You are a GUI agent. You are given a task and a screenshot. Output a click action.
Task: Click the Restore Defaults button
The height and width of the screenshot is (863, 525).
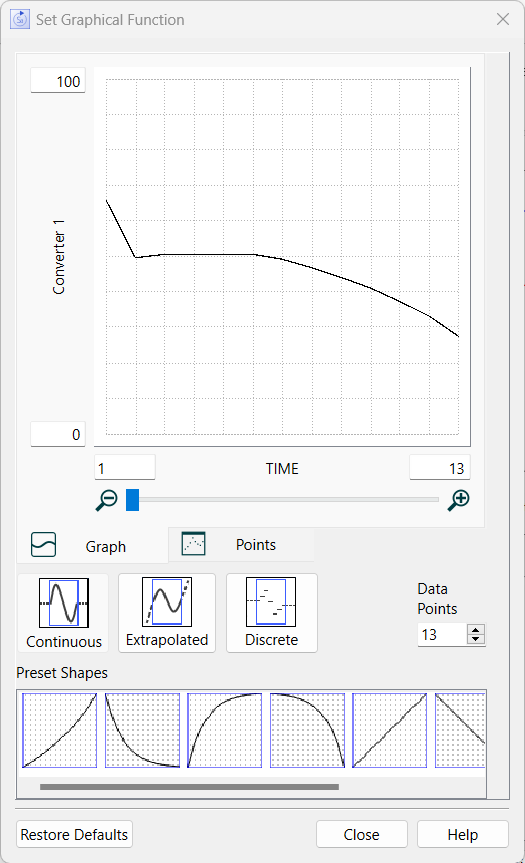74,834
